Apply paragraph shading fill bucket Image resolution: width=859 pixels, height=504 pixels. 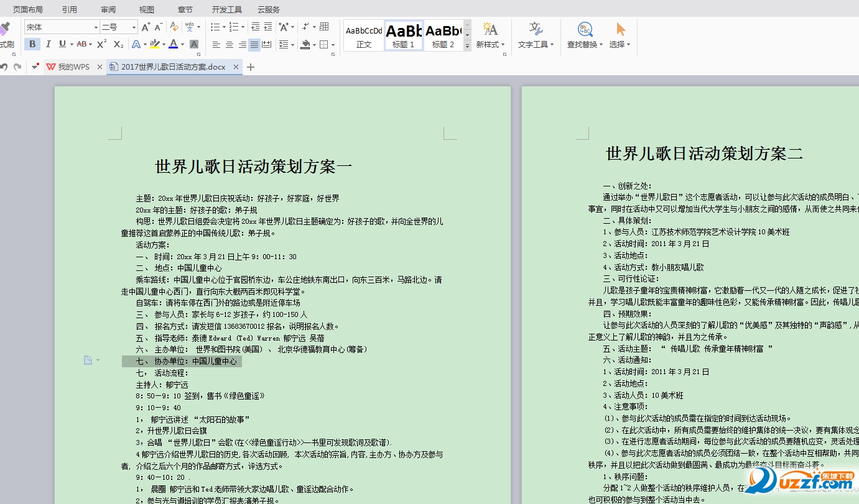click(305, 45)
